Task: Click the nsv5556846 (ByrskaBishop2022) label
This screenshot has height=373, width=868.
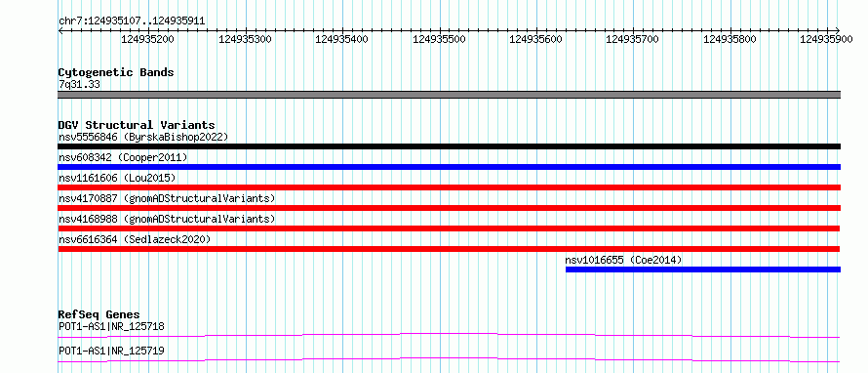Action: (x=143, y=137)
